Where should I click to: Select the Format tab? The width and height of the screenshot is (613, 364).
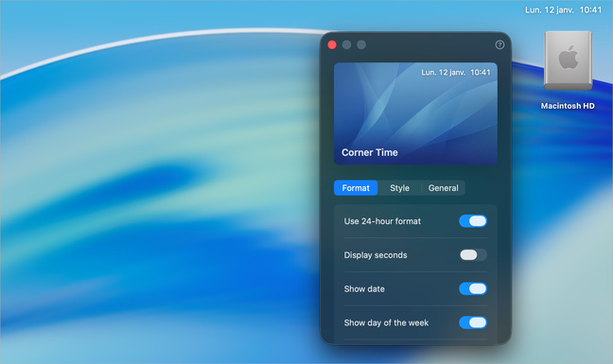pyautogui.click(x=356, y=188)
